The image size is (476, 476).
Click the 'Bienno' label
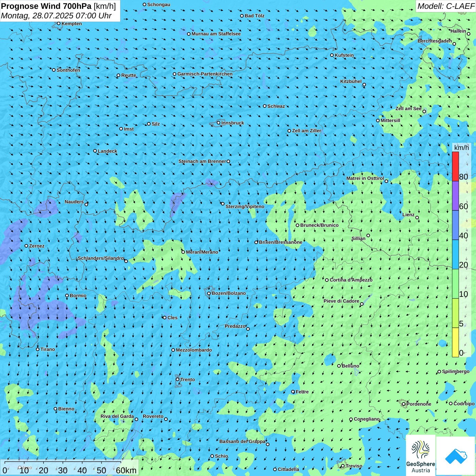pyautogui.click(x=66, y=409)
